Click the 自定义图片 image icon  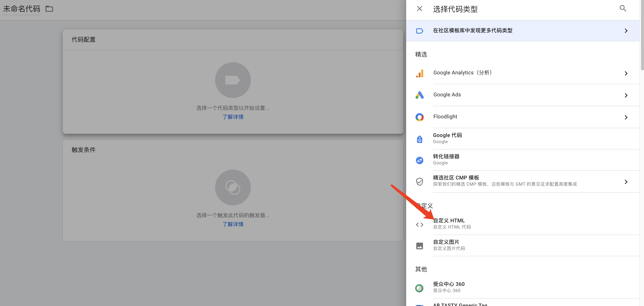(x=419, y=246)
